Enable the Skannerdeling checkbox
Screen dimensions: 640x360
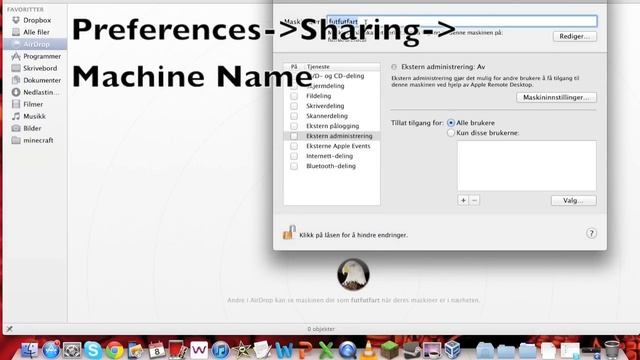coord(294,116)
